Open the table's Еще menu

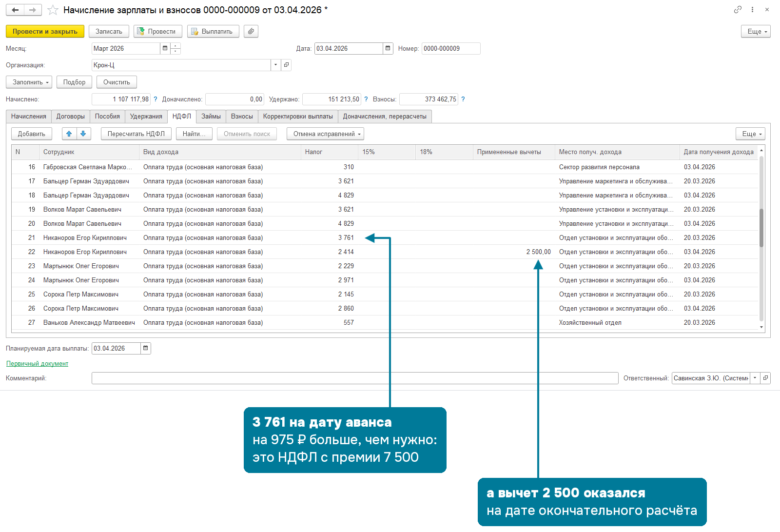coord(750,134)
